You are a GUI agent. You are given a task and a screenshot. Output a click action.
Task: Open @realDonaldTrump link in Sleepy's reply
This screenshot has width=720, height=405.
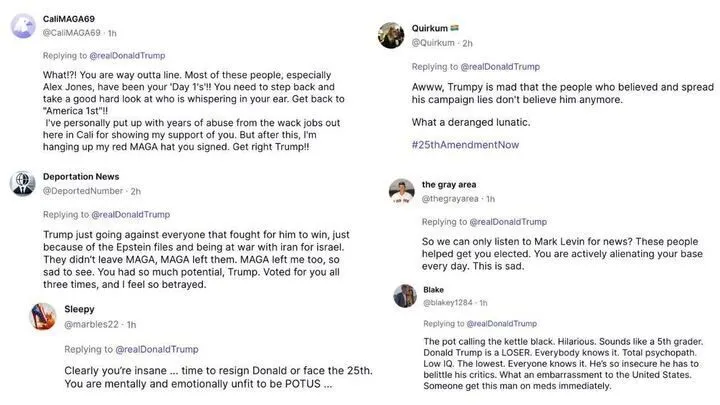point(160,349)
